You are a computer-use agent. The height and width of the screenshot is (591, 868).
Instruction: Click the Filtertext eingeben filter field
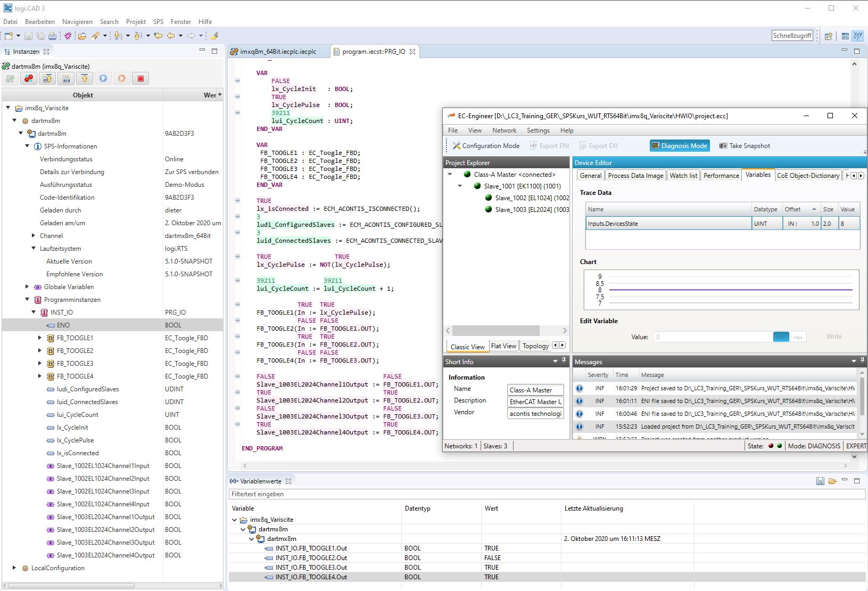coord(547,494)
